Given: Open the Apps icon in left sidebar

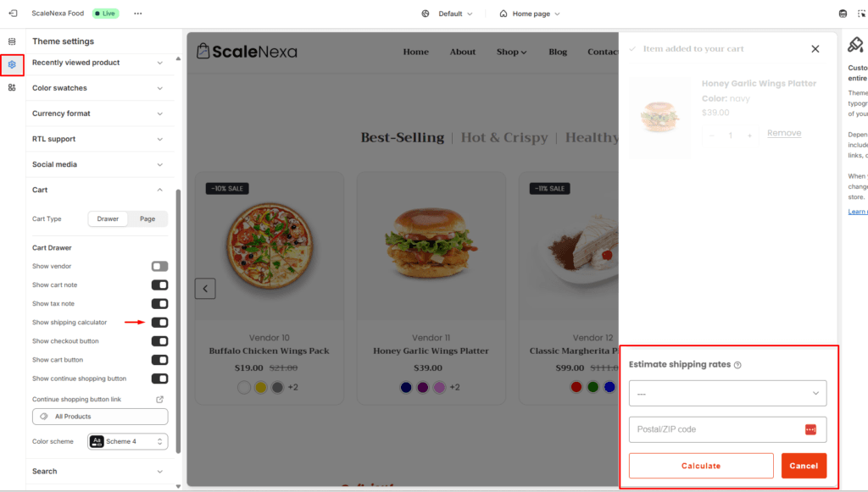Looking at the screenshot, I should pyautogui.click(x=12, y=87).
